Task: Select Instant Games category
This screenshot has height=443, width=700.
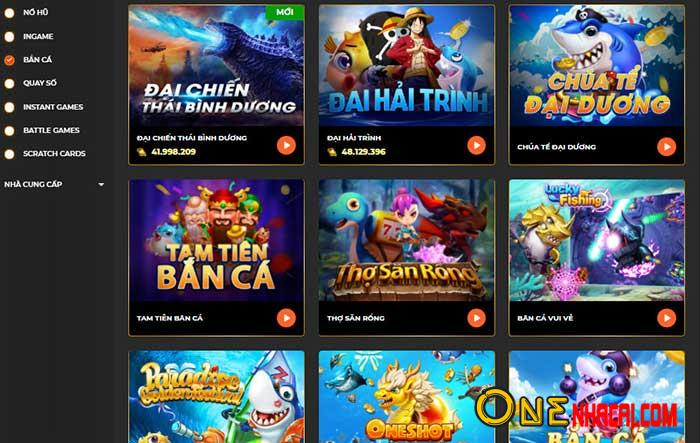Action: tap(53, 107)
